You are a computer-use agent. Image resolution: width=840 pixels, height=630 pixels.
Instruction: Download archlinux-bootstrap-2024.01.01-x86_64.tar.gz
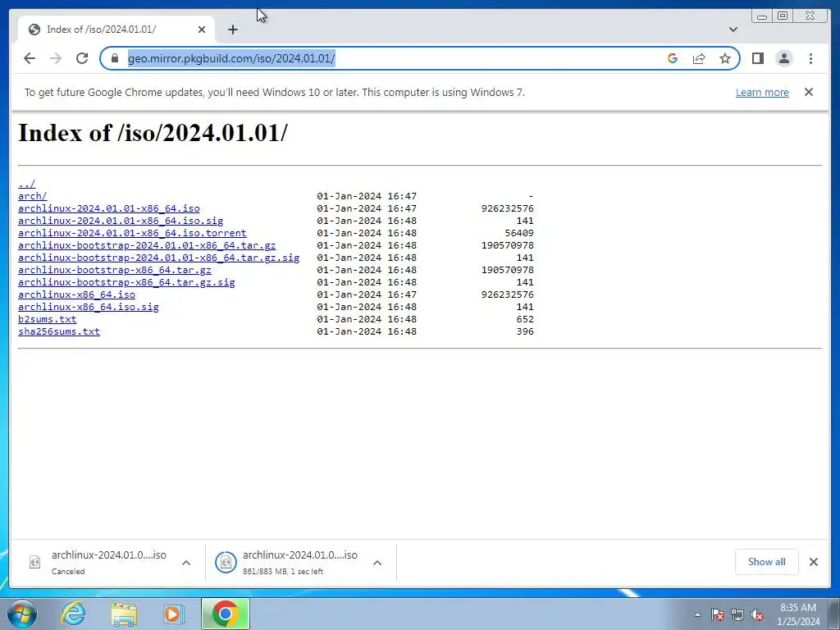(x=147, y=245)
